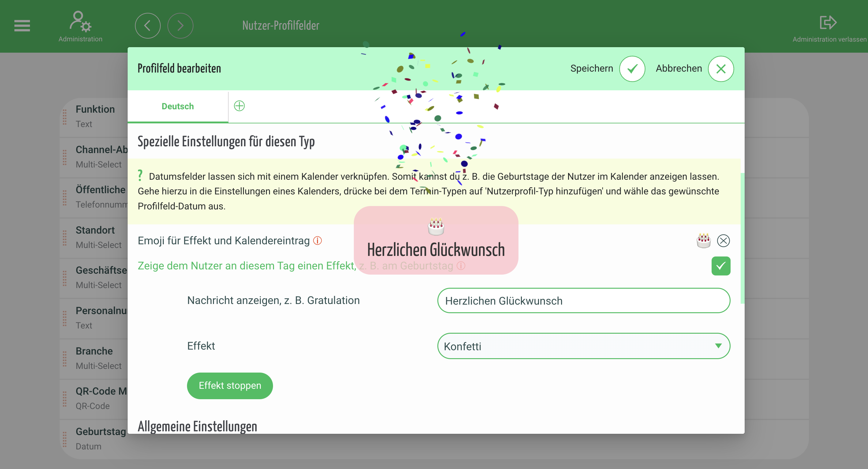
Task: Click the dialog's vertical scrollbar
Action: 742,238
